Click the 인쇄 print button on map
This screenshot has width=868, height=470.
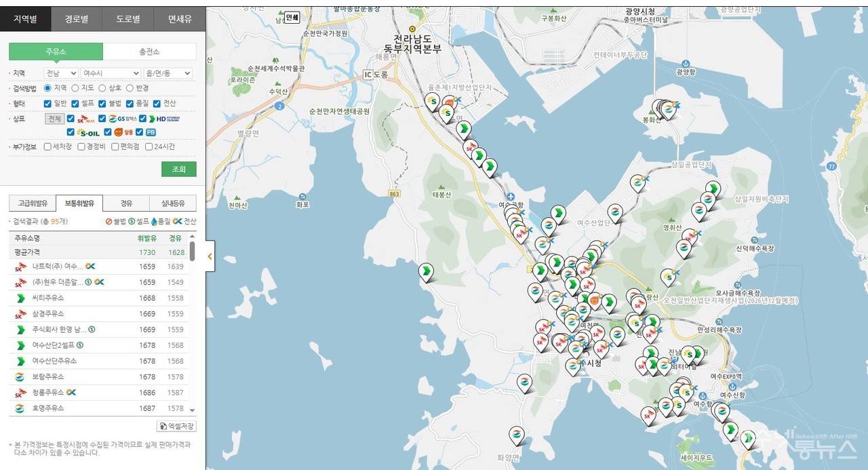pos(292,18)
